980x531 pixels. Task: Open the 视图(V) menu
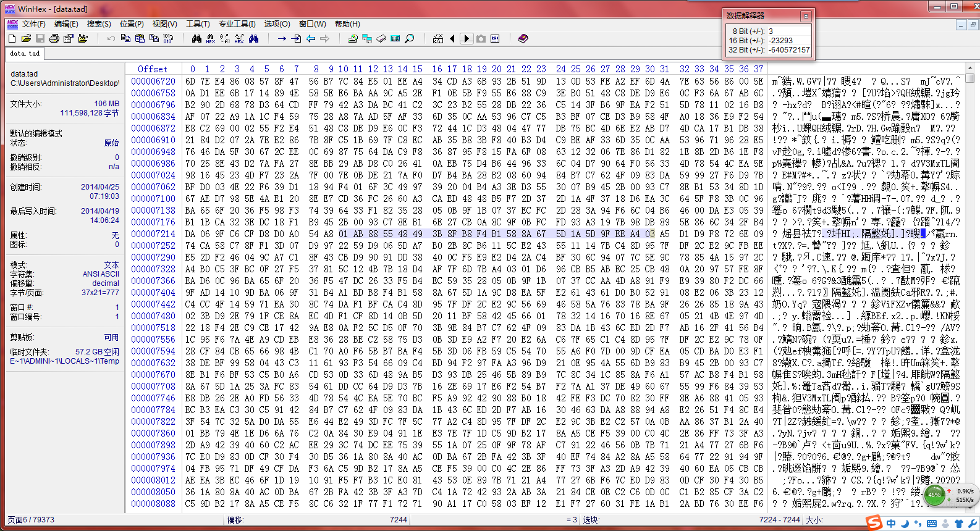point(165,24)
